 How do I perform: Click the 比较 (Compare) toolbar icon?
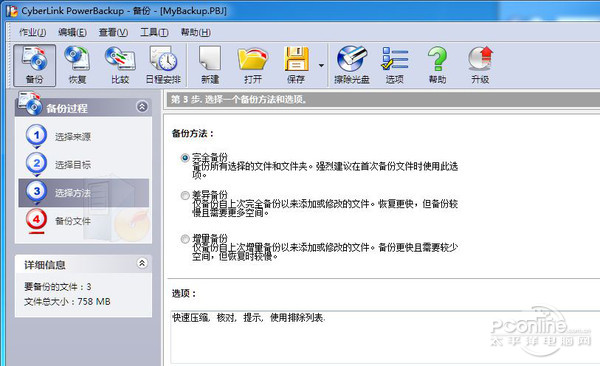pos(120,65)
